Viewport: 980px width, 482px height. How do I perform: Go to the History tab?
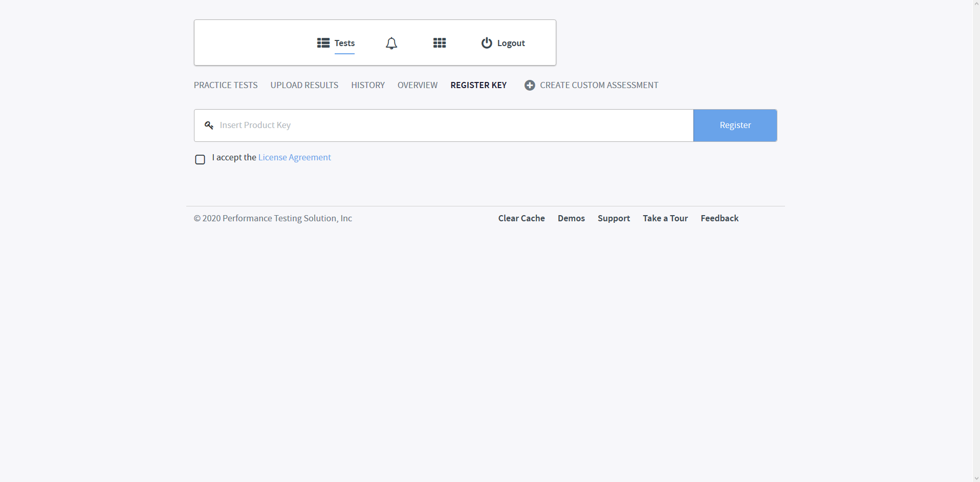pyautogui.click(x=368, y=85)
